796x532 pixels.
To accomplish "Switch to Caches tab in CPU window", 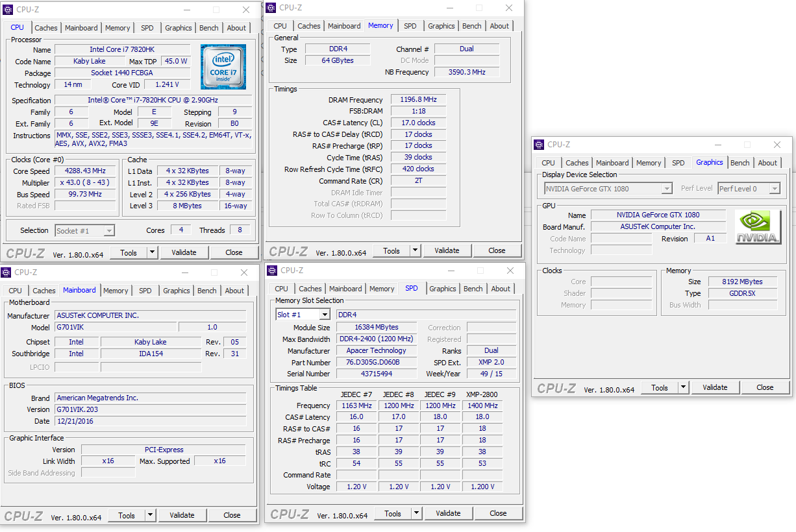I will pyautogui.click(x=46, y=28).
